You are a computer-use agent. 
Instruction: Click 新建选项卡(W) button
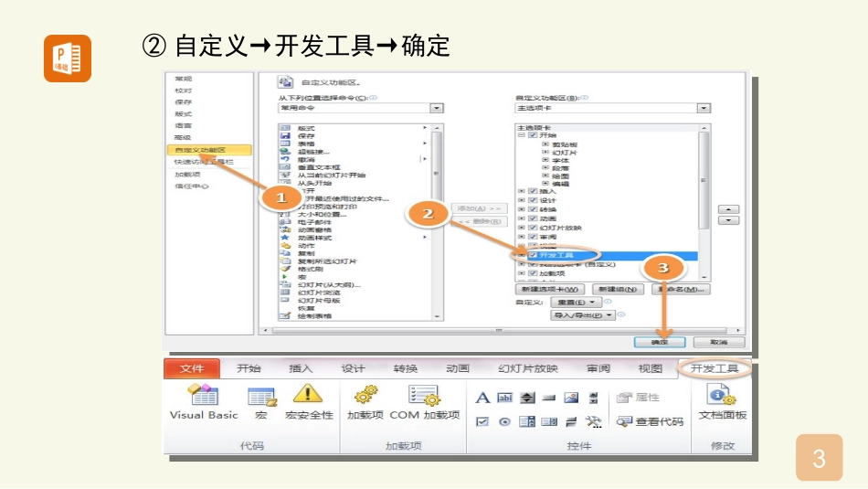pos(549,289)
